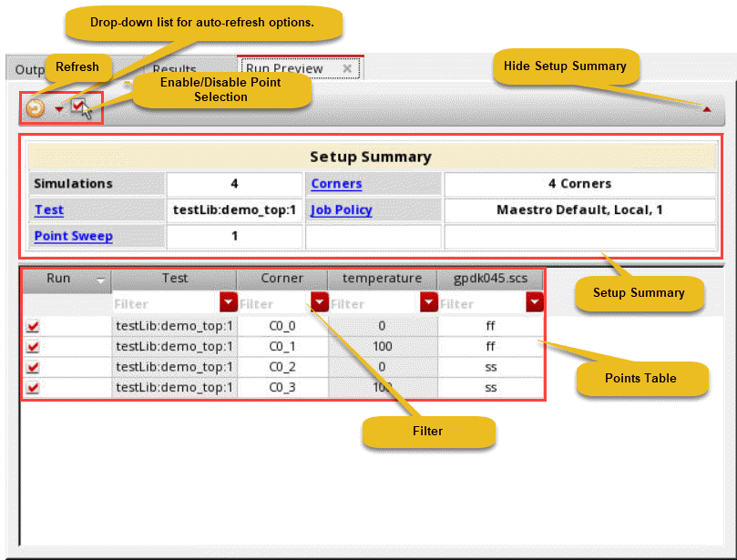Click the Hide Setup Summary red triangle
This screenshot has height=560, width=737.
click(x=706, y=109)
